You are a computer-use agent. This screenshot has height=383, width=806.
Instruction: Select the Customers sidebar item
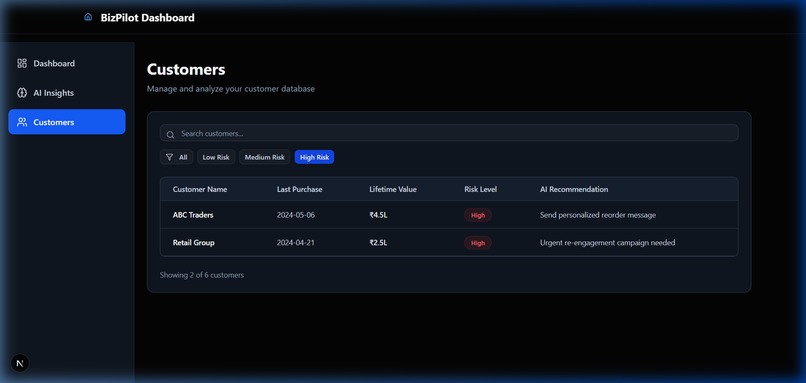tap(67, 122)
